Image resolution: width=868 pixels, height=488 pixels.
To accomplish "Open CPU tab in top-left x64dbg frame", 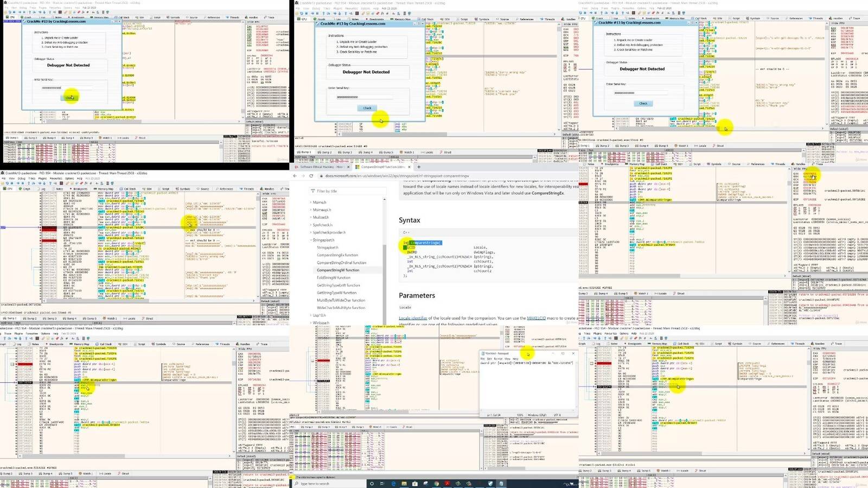I will tap(10, 17).
